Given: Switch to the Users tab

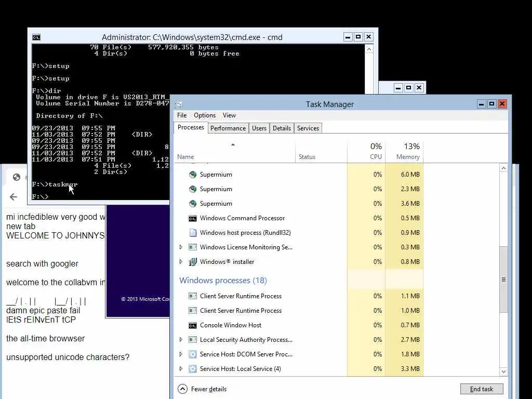Looking at the screenshot, I should (259, 128).
